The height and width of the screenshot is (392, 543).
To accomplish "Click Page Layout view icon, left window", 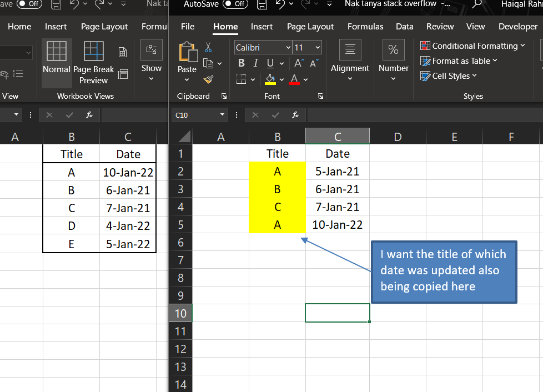I will point(123,52).
